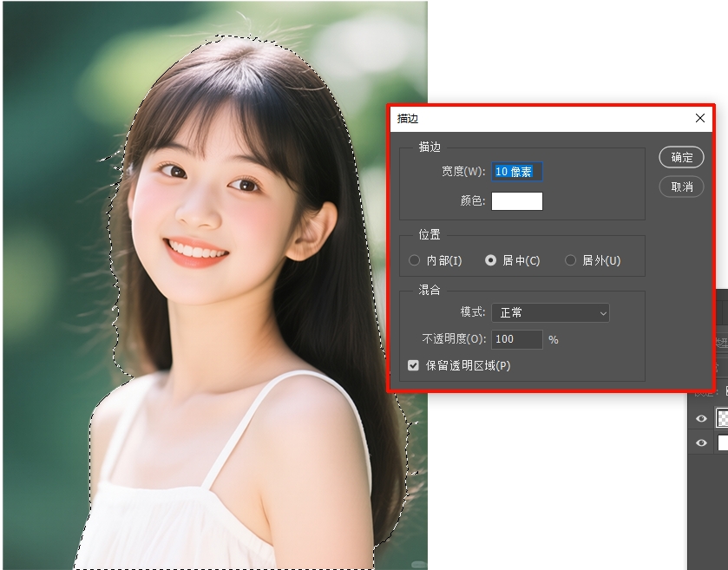Toggle visibility of the bottom layer
This screenshot has width=728, height=570.
click(700, 443)
